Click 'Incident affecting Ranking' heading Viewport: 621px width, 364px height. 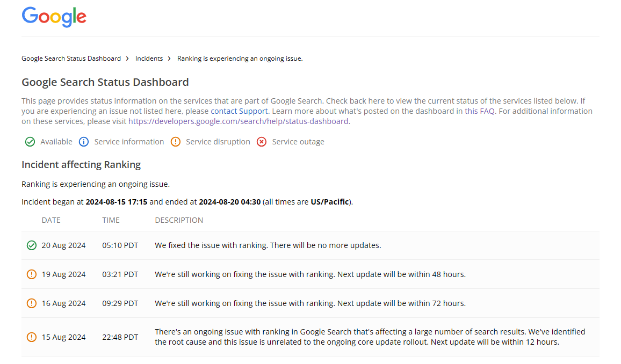[81, 165]
